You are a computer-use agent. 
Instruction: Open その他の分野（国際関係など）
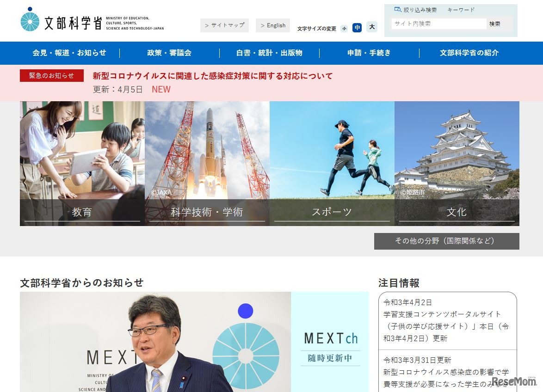tap(446, 241)
